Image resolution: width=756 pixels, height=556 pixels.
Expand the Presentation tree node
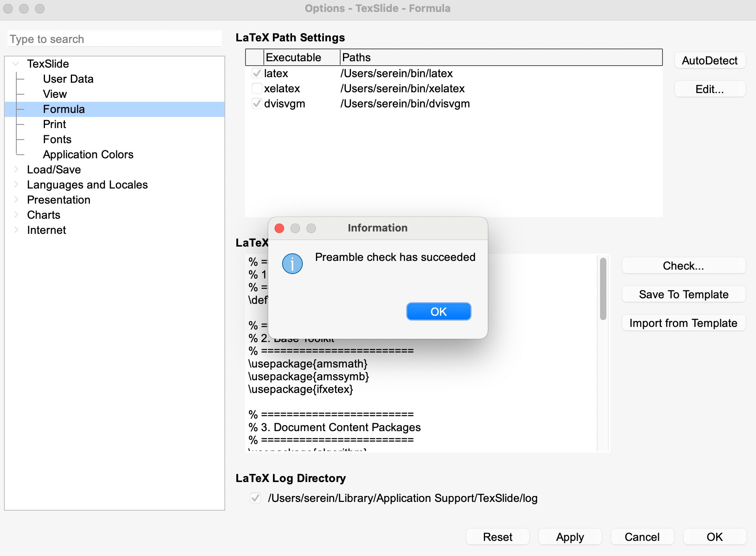16,200
